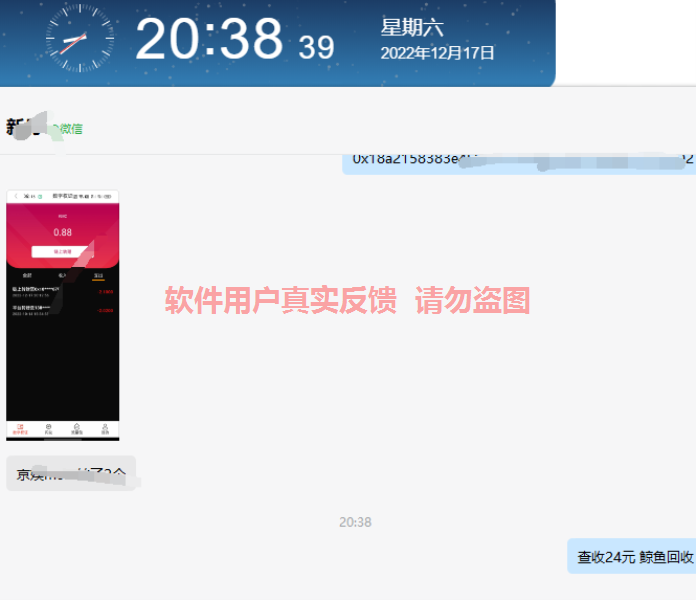Click the second bottom navigation icon in the phone screenshot
The width and height of the screenshot is (696, 600).
[48, 429]
